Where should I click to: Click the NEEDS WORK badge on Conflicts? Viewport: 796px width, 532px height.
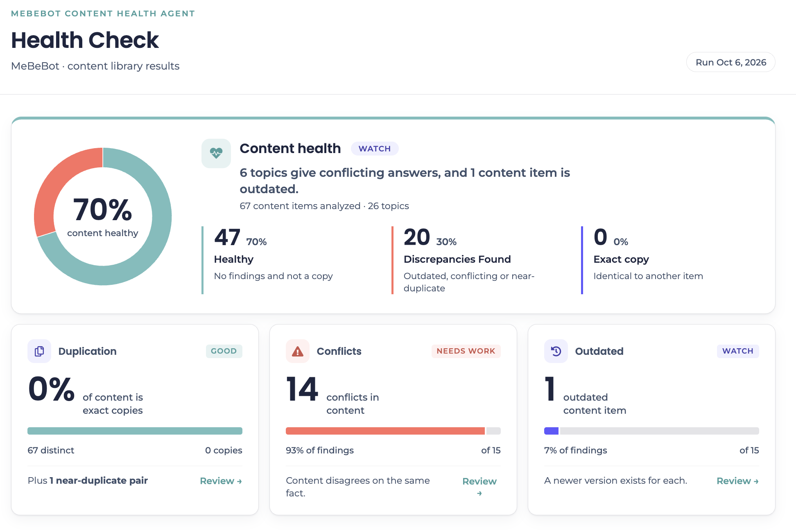[x=466, y=351]
